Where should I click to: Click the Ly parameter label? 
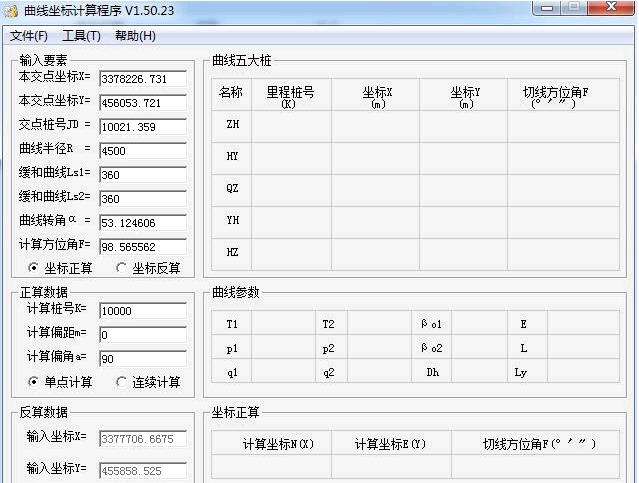521,373
